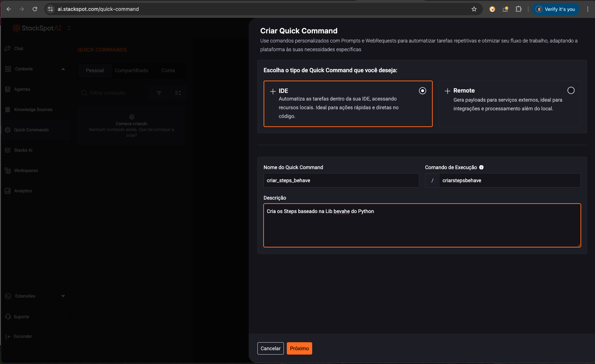Click Verify it's you profile button
The height and width of the screenshot is (364, 595).
556,9
